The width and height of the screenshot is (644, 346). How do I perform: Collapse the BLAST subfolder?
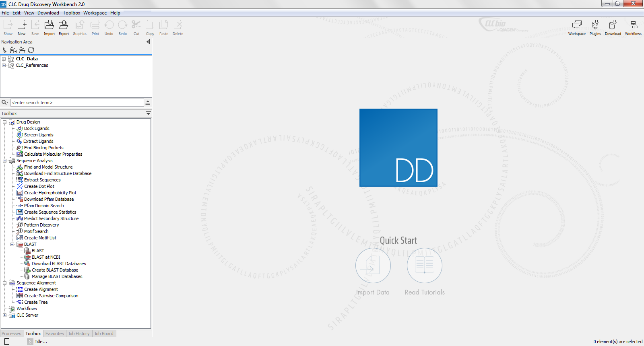[12, 244]
